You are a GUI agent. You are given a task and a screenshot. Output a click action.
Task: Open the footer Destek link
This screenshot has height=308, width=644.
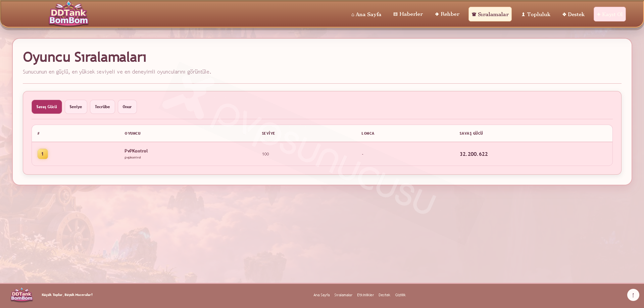coord(384,295)
